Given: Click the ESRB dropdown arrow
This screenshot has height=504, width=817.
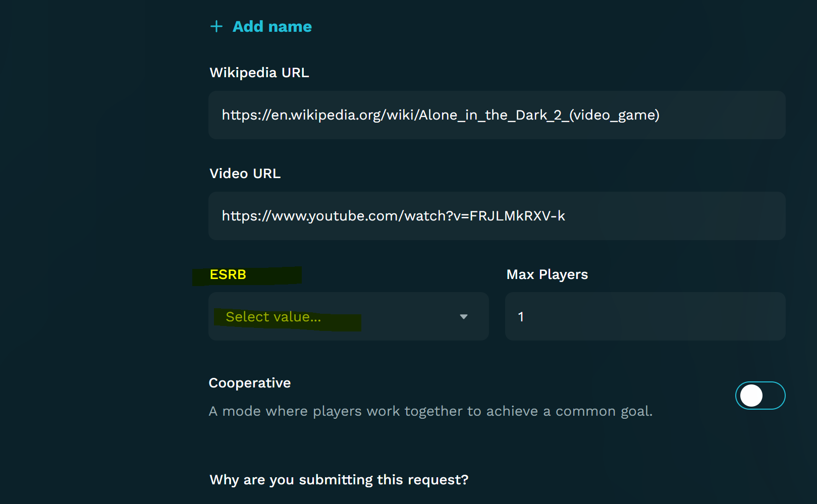Looking at the screenshot, I should point(464,317).
